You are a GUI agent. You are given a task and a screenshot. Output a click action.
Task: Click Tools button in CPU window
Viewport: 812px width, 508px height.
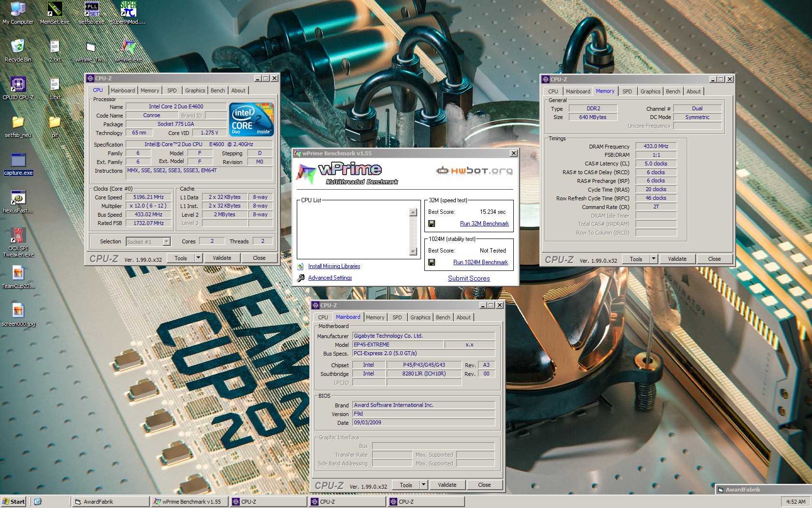(181, 258)
